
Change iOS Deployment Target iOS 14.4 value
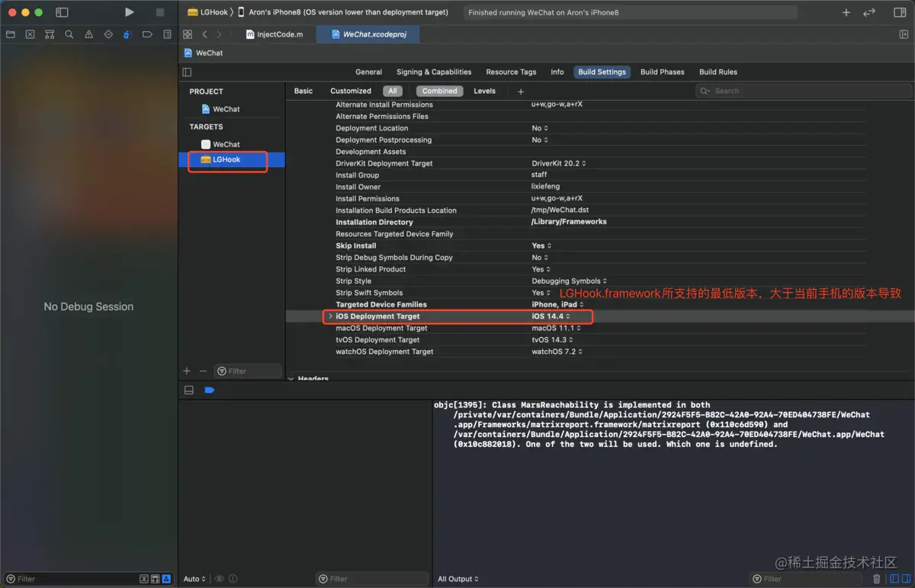click(551, 316)
